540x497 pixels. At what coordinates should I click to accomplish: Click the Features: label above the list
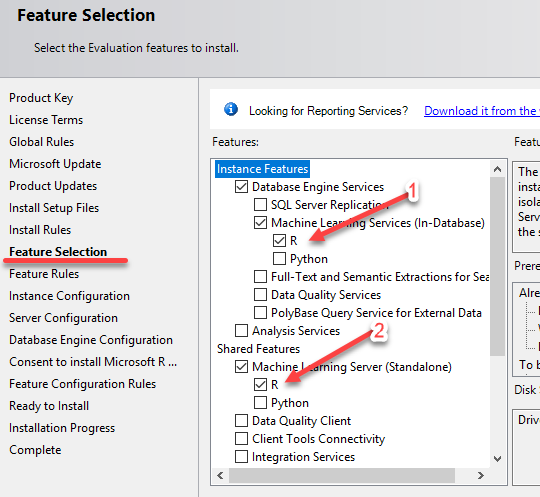236,142
